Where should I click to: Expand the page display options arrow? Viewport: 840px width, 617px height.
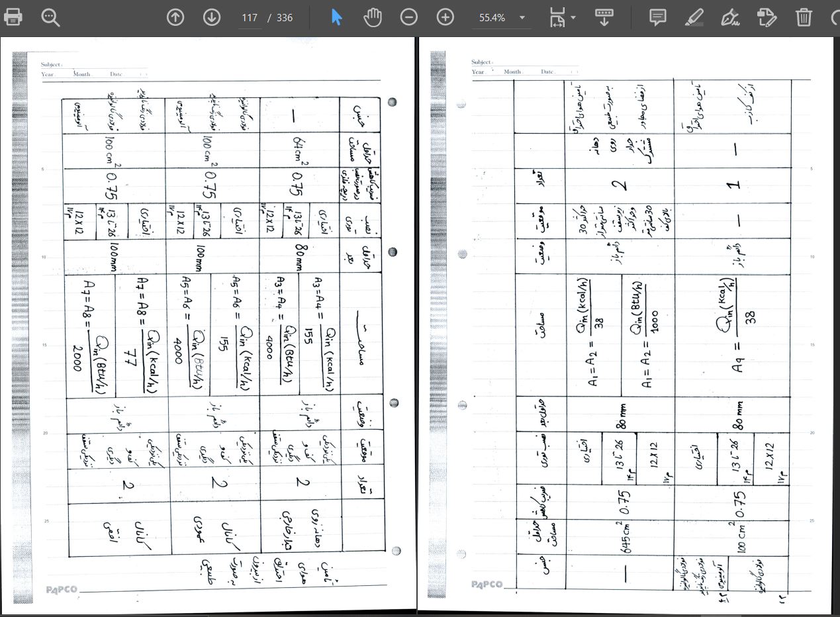coord(573,18)
